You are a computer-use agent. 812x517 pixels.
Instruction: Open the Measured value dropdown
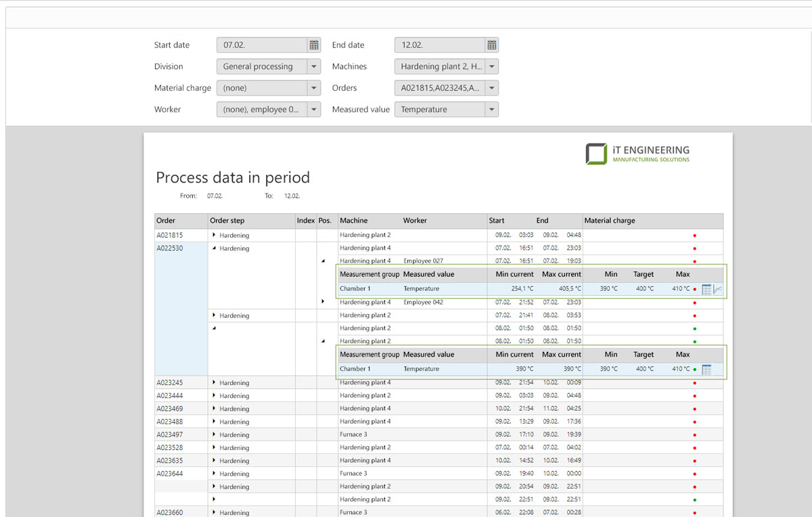pos(492,110)
